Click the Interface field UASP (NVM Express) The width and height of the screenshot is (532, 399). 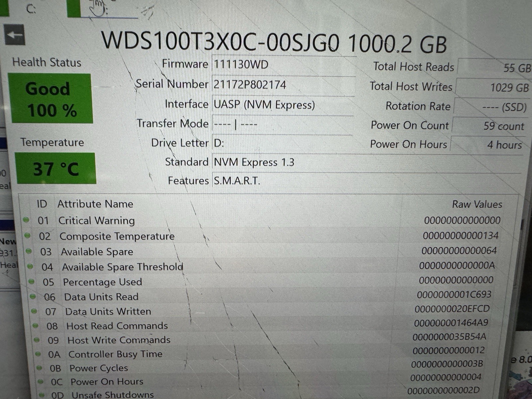(x=283, y=105)
